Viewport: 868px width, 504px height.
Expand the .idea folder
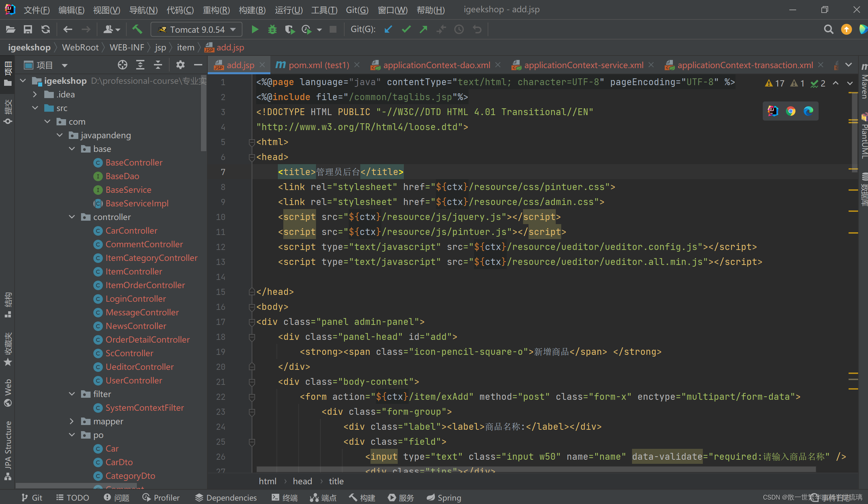pos(35,94)
